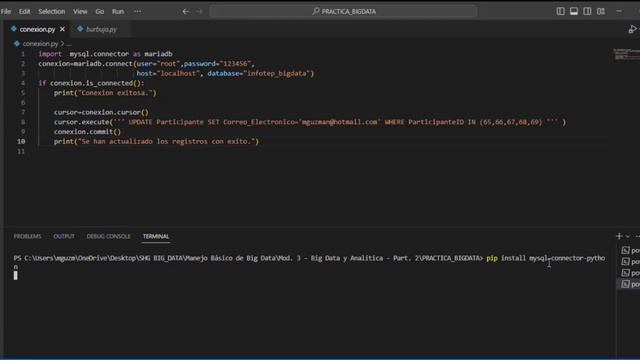Open the PROBLEMS panel tab
Image resolution: width=640 pixels, height=360 pixels.
pyautogui.click(x=27, y=236)
